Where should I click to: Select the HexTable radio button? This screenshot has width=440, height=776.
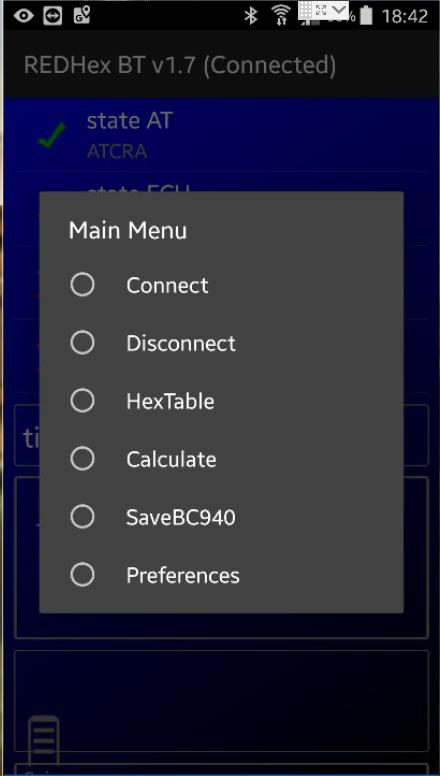[82, 401]
